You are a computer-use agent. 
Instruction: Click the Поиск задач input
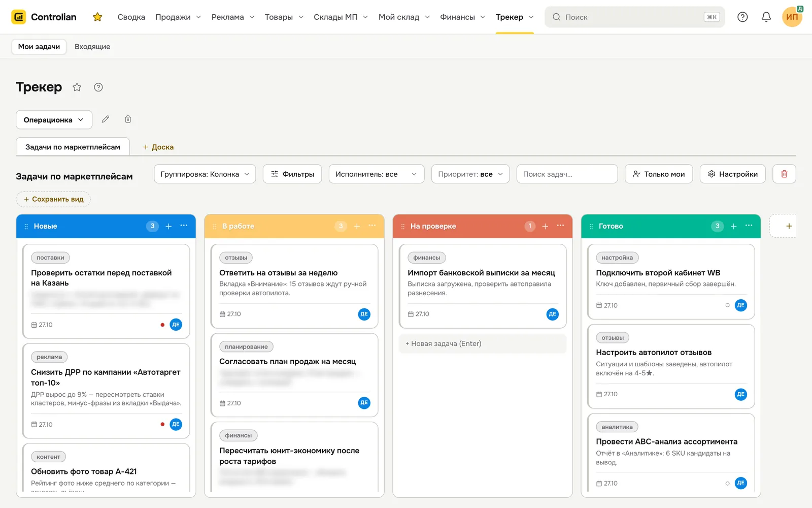[567, 174]
